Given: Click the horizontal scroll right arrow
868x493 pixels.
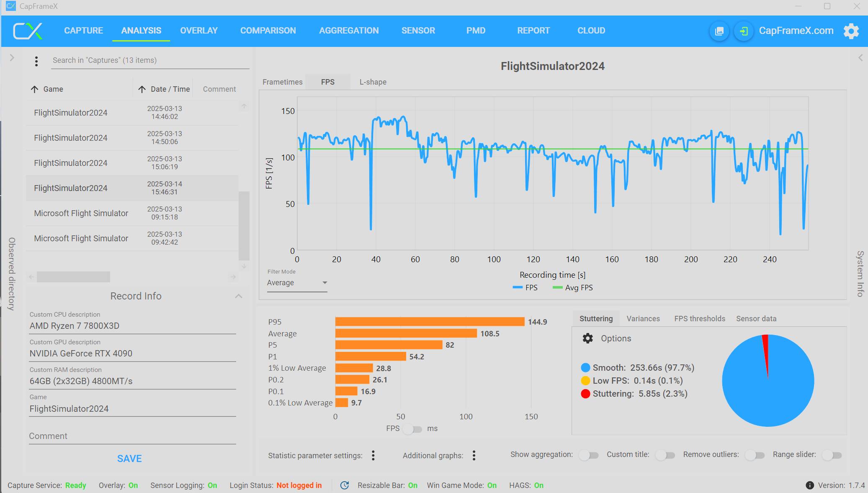Looking at the screenshot, I should coord(233,277).
